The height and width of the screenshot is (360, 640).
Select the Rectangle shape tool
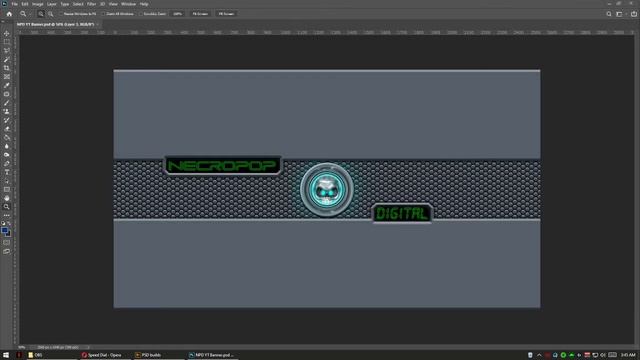point(7,190)
